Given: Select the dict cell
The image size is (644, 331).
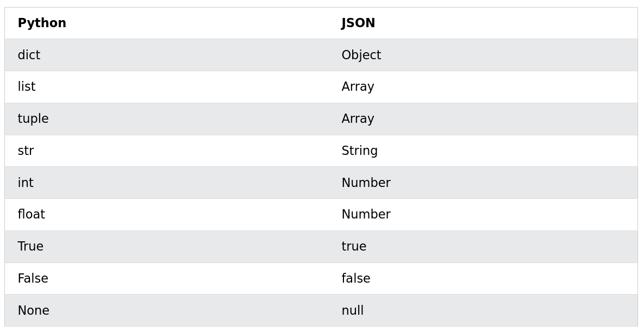Looking at the screenshot, I should point(29,55).
